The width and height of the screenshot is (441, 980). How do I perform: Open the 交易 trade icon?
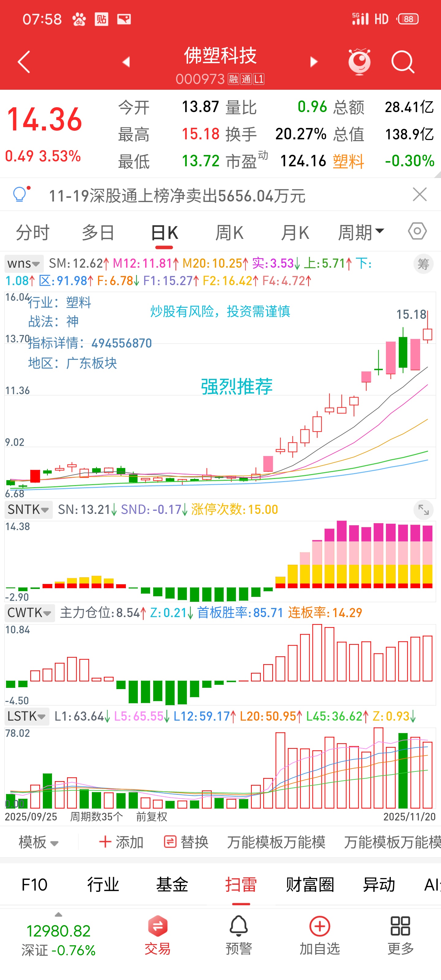(157, 936)
